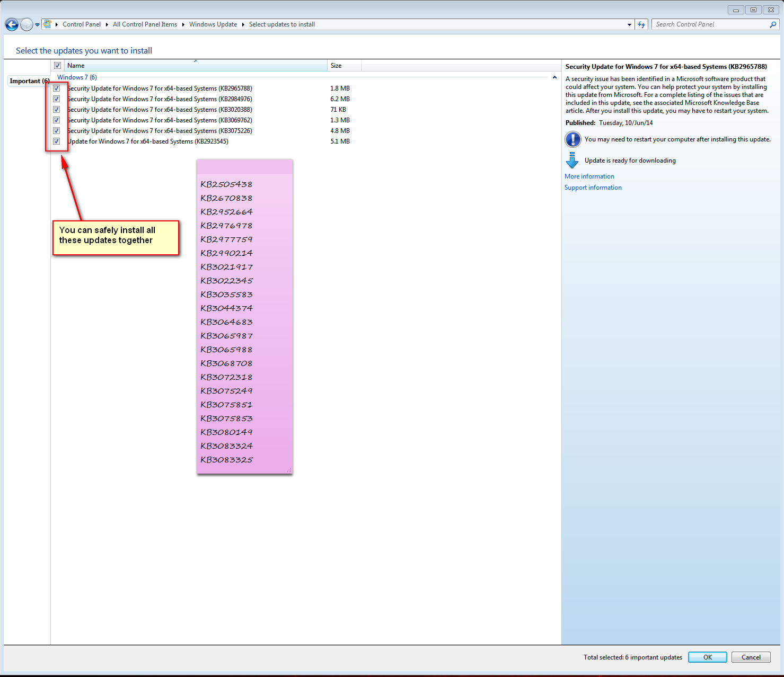The height and width of the screenshot is (677, 784).
Task: Uncheck the KB3020388 update checkbox
Action: [56, 110]
